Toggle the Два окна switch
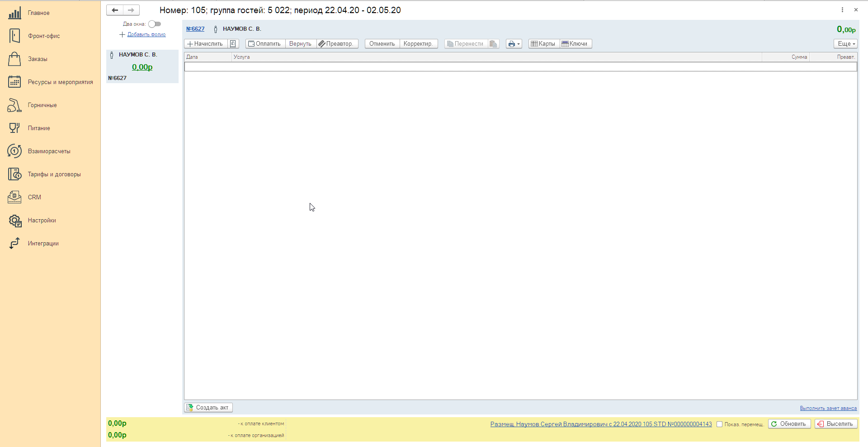Screen dimensions: 868x447 [155, 24]
